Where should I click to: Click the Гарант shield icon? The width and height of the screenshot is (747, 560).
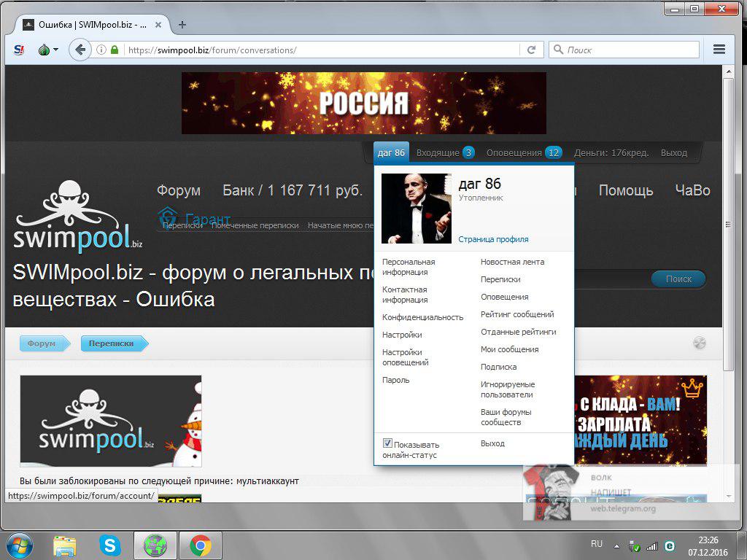168,217
